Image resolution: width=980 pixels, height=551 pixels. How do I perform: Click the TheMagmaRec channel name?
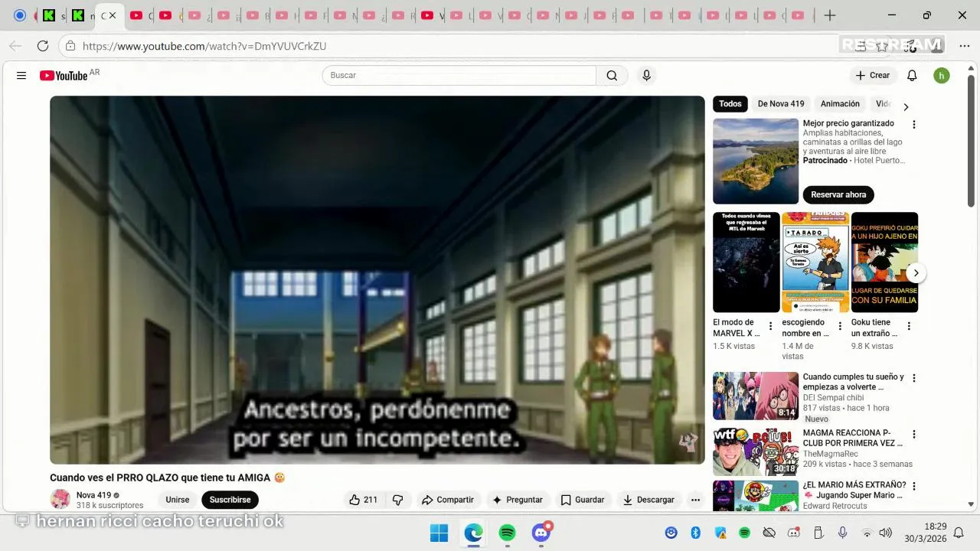(831, 454)
